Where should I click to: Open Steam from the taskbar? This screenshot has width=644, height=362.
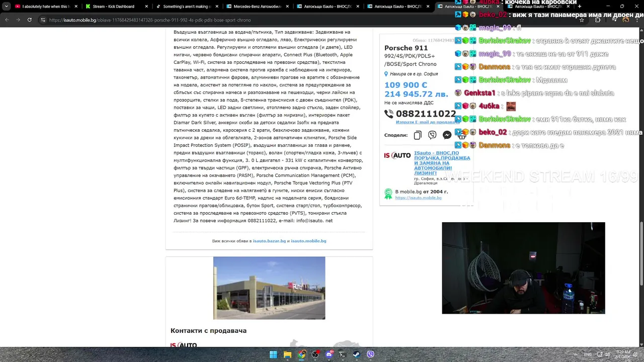(357, 354)
